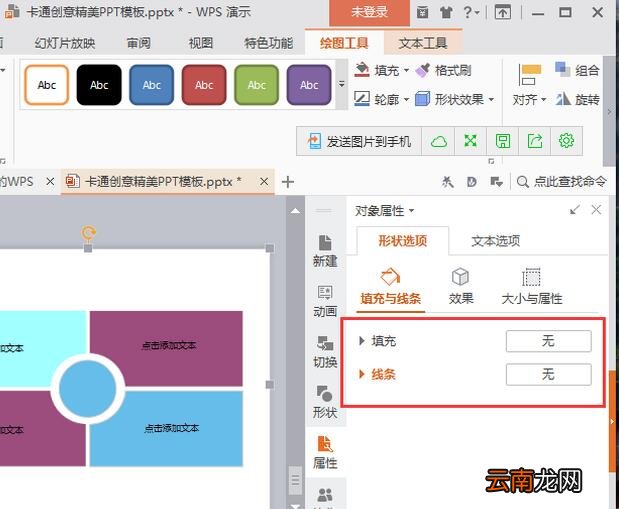The height and width of the screenshot is (509, 619).
Task: Select the blue Abc shape style
Action: (x=152, y=85)
